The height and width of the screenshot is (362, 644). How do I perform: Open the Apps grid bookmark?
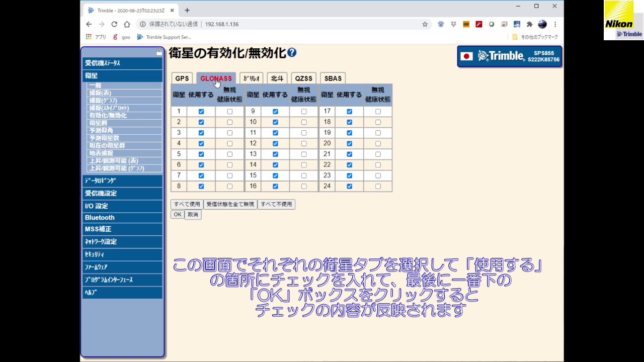(96, 37)
